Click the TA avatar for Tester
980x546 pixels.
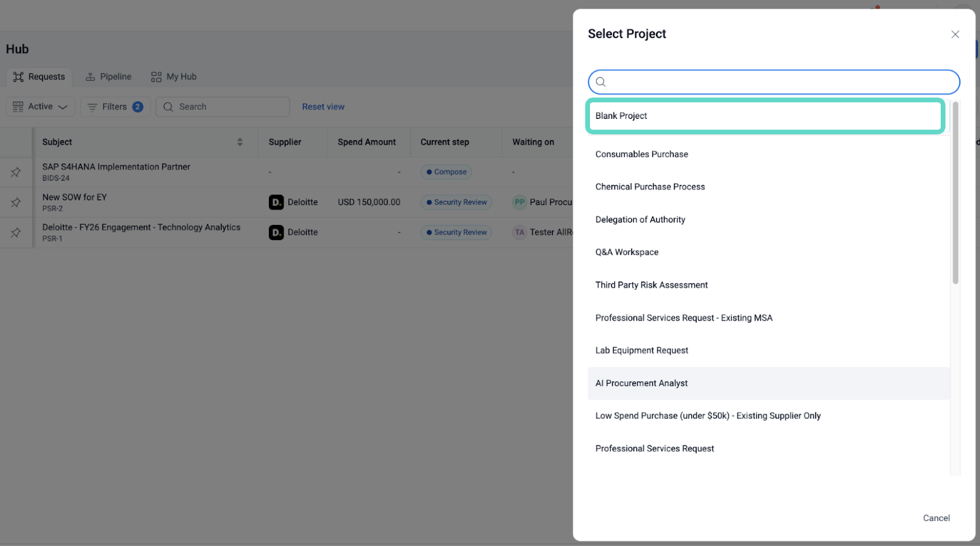pyautogui.click(x=519, y=232)
